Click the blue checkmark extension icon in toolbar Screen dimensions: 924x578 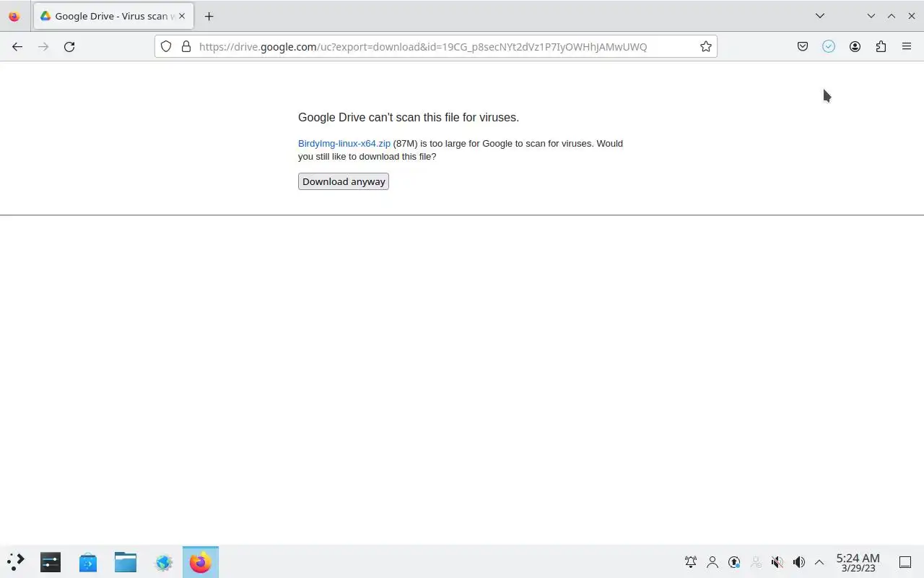coord(829,46)
